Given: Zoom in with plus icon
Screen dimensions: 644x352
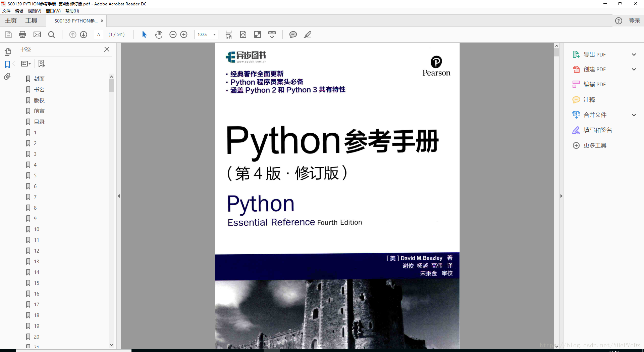Looking at the screenshot, I should 184,35.
